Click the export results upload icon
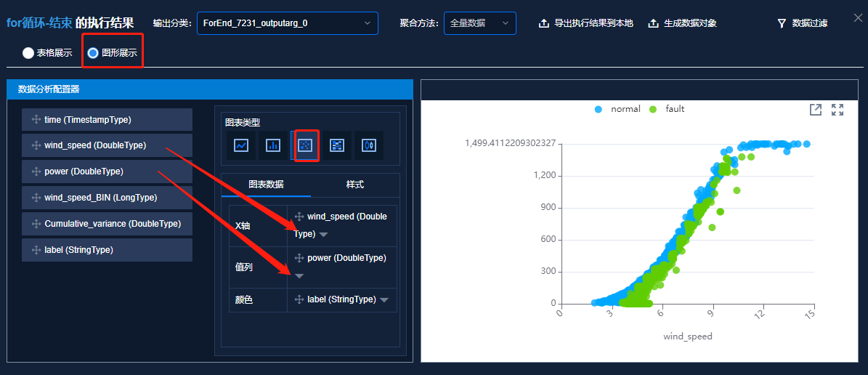The image size is (868, 375). click(544, 23)
